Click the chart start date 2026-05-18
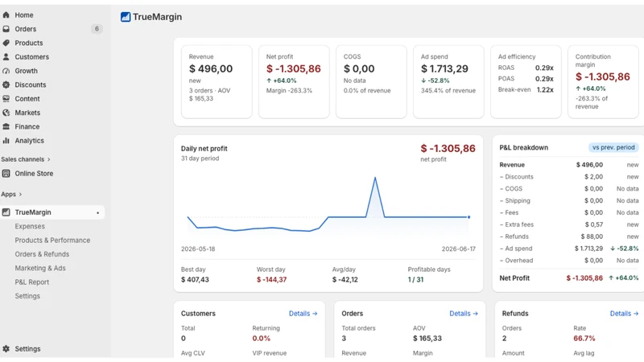 (198, 249)
